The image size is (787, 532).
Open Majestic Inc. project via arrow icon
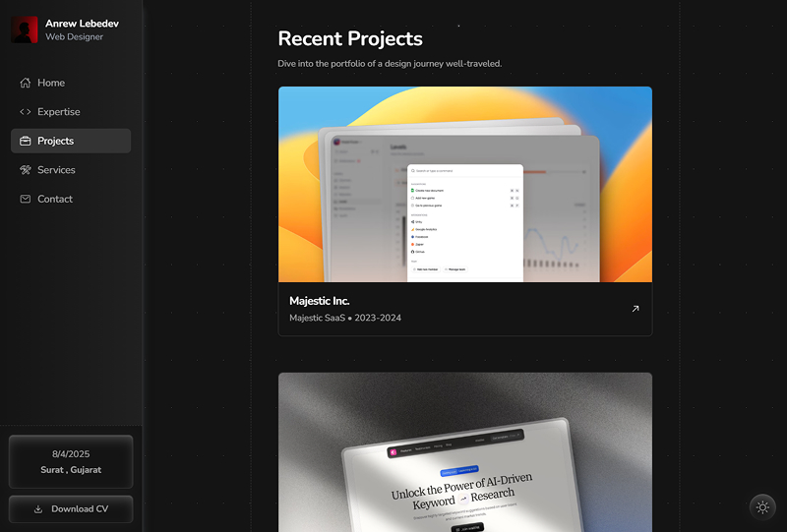click(x=636, y=309)
